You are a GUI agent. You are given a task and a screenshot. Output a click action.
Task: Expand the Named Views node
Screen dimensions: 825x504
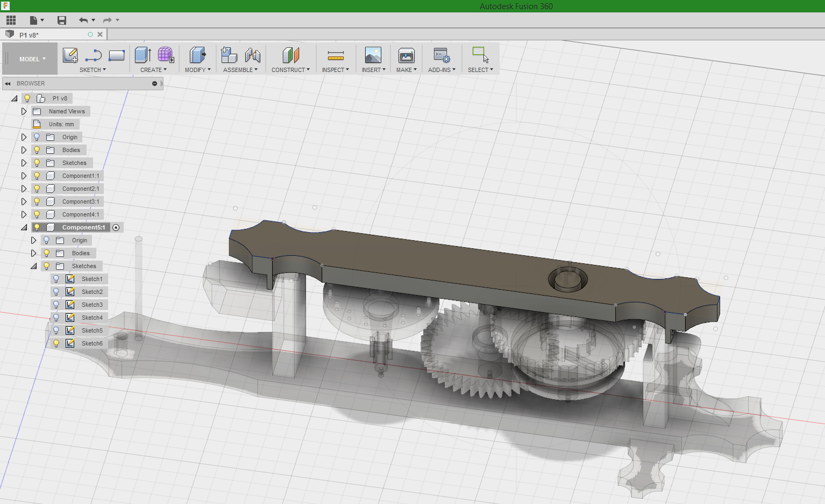(x=24, y=111)
